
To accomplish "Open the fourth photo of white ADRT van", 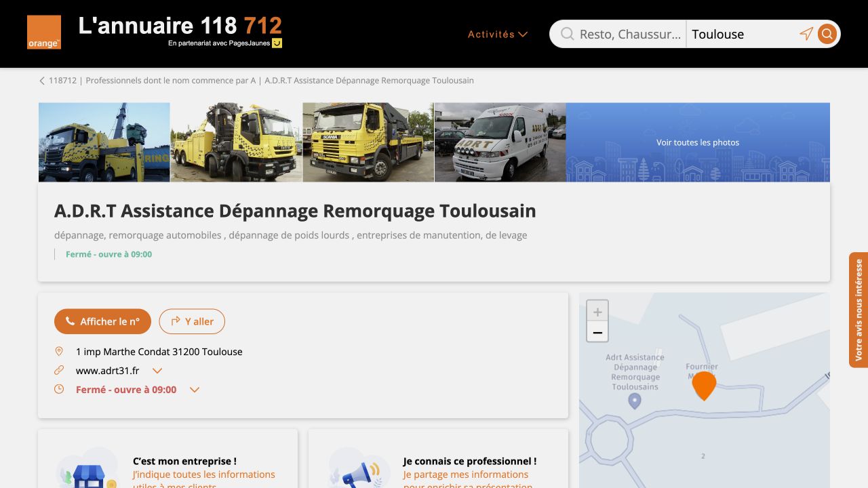I will [x=500, y=142].
